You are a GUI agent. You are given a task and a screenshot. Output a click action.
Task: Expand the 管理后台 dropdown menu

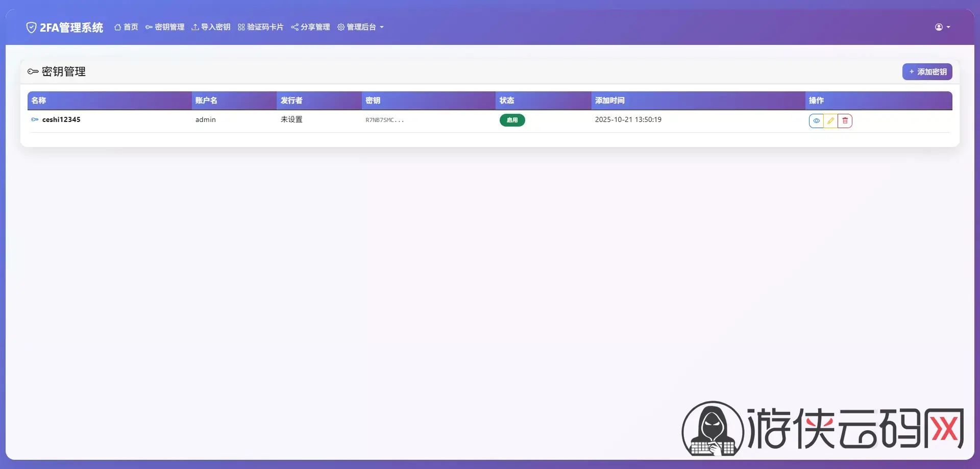[360, 27]
